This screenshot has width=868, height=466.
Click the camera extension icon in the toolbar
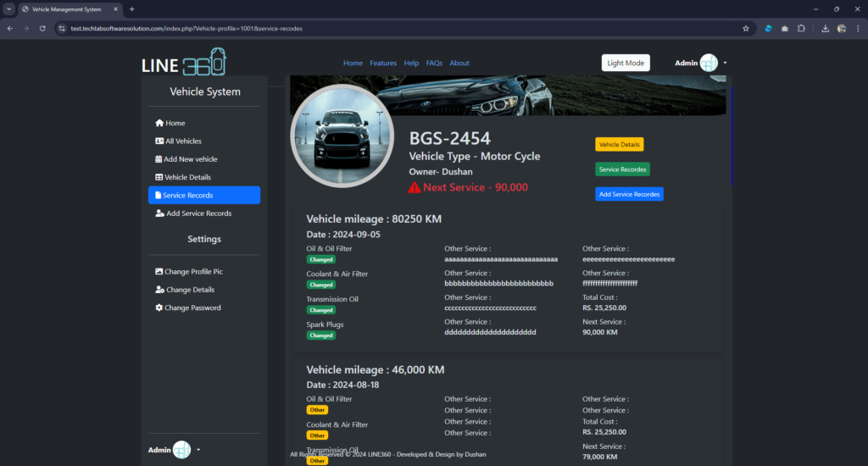click(784, 28)
